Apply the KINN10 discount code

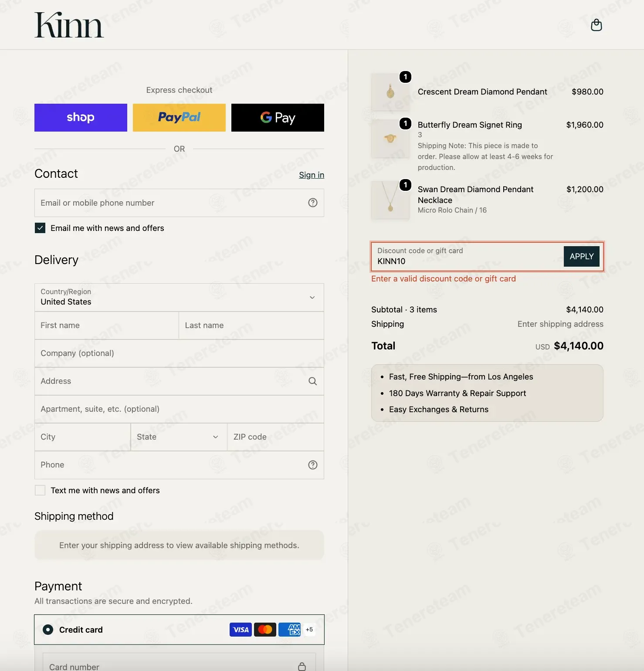click(x=582, y=256)
